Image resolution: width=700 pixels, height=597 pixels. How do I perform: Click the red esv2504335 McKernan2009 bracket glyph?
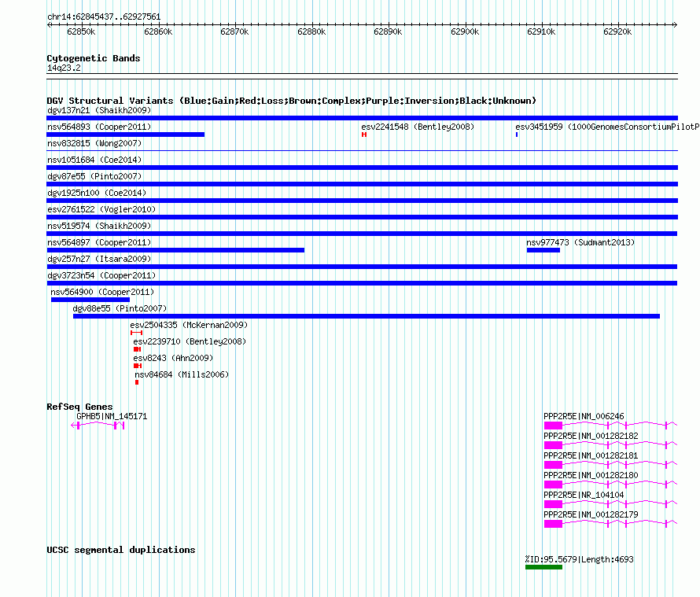coord(137,333)
